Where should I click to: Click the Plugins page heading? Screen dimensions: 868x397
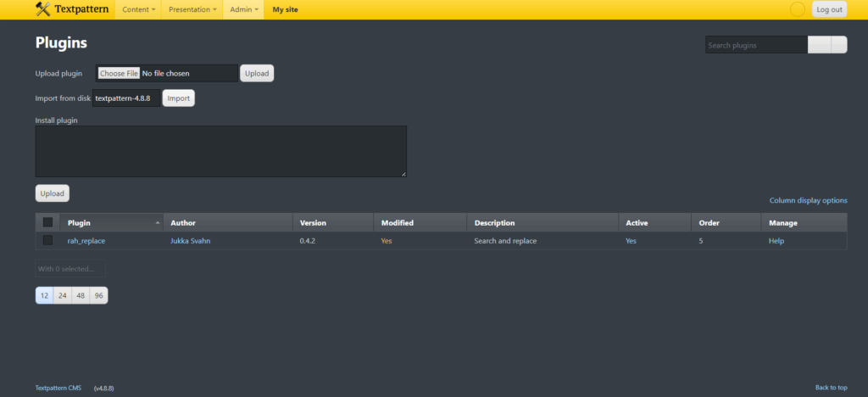61,42
